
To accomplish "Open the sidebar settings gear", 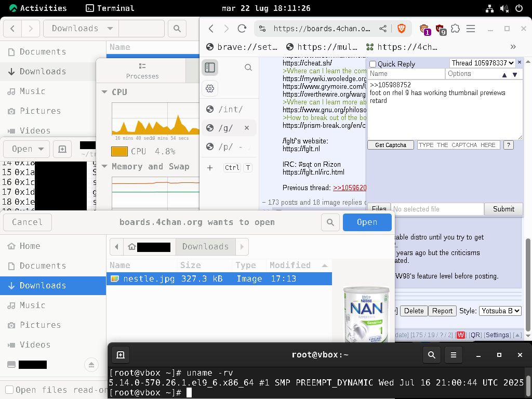I will click(210, 88).
